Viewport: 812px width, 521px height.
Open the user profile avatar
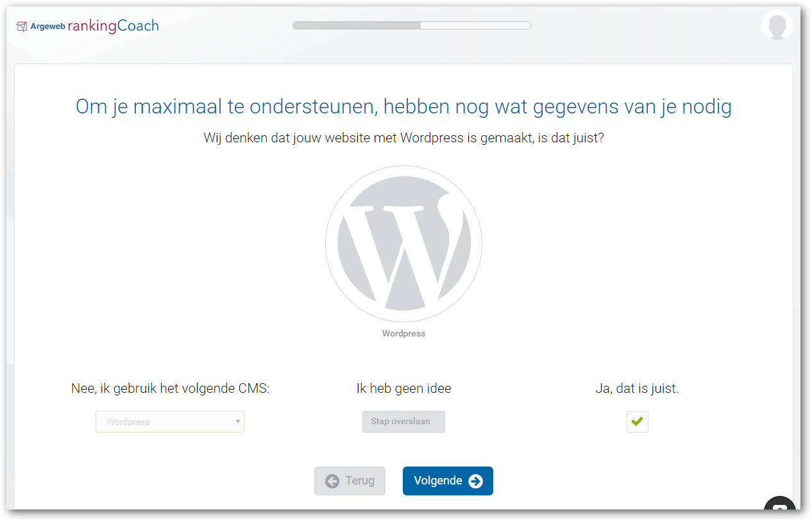pyautogui.click(x=777, y=25)
